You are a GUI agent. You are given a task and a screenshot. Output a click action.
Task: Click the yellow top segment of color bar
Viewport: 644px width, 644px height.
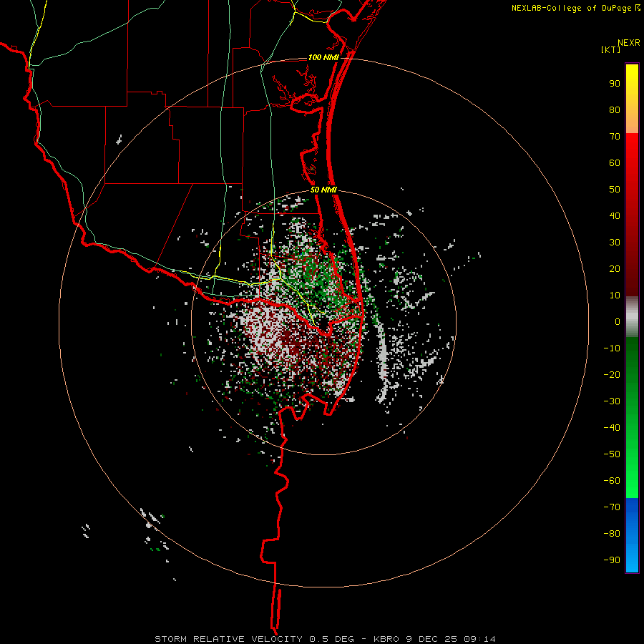tap(632, 99)
